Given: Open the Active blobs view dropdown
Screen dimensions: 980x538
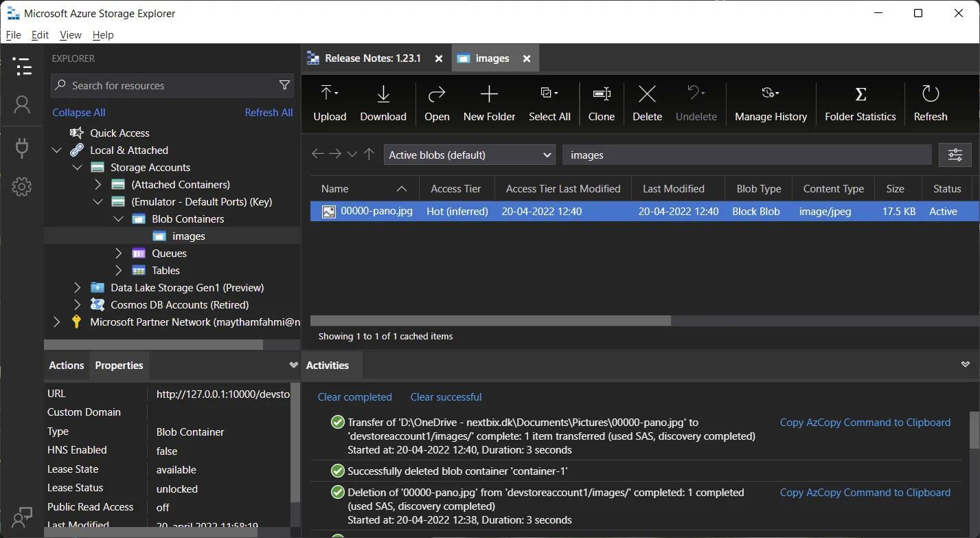Looking at the screenshot, I should (x=470, y=155).
